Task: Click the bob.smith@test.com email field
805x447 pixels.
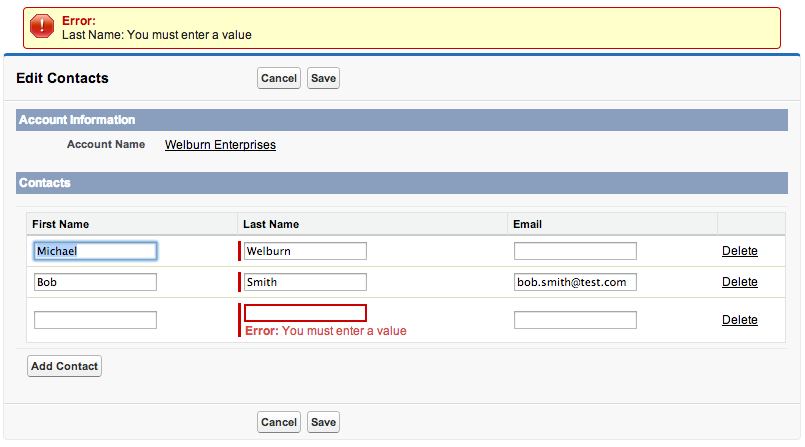Action: click(x=575, y=282)
